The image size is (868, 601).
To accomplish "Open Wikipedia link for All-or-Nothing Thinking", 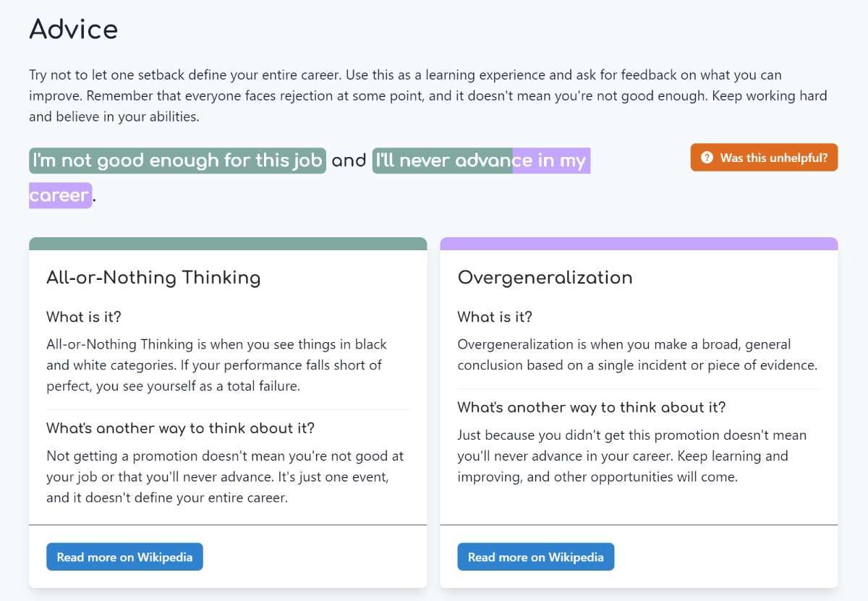I will tap(124, 557).
